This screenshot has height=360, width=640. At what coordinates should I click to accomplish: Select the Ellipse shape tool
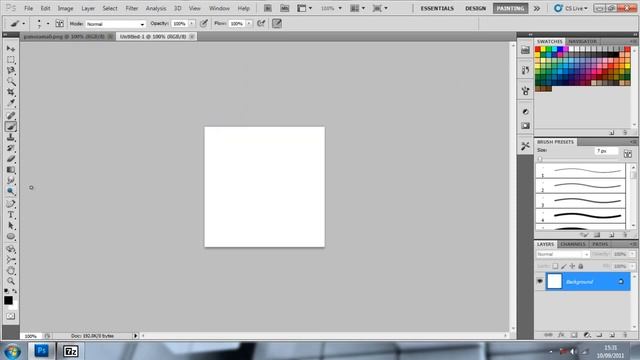[x=11, y=236]
